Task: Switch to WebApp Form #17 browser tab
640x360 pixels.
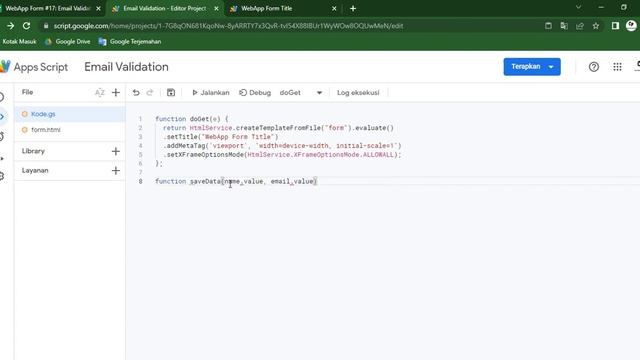Action: tap(48, 8)
